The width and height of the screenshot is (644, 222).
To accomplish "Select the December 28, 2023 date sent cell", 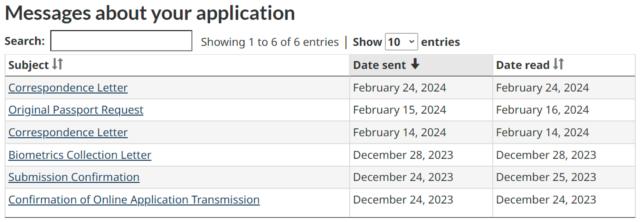I will pos(403,155).
